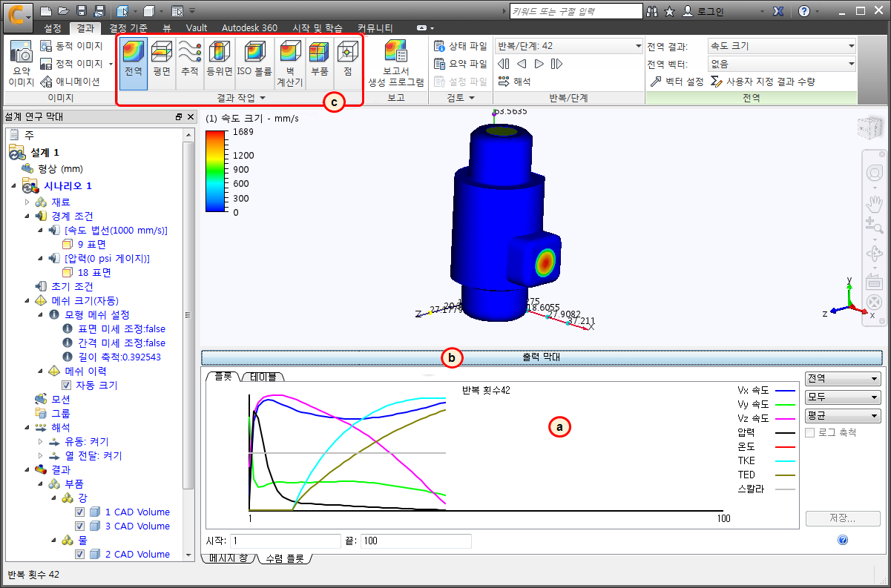Open 벡터 설정 vector settings
The width and height of the screenshot is (891, 588).
pyautogui.click(x=677, y=82)
